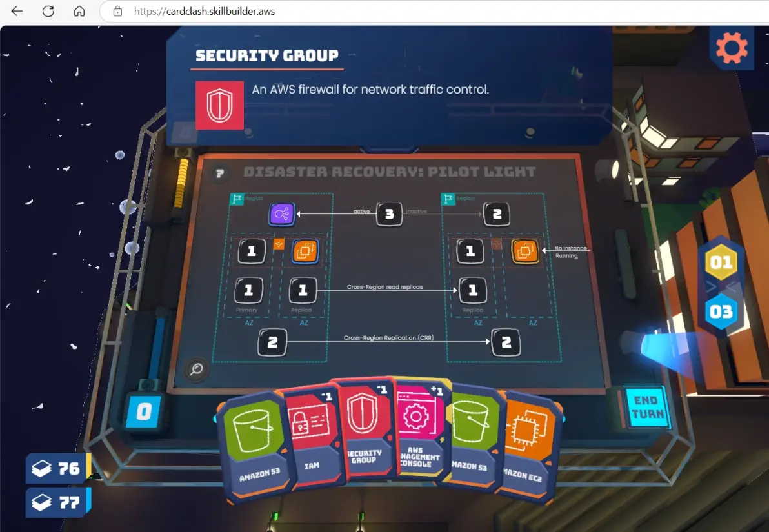
Task: Reload the page with the refresh icon
Action: 48,11
